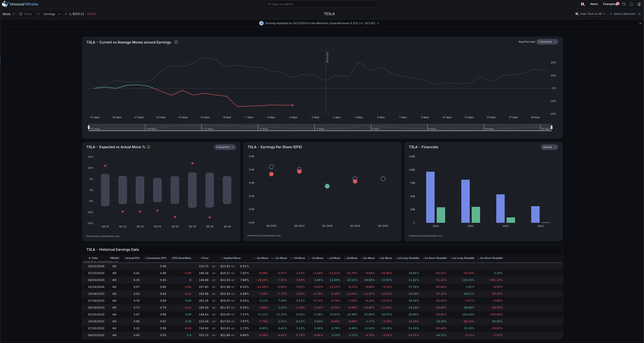Click Trade TSLA on UW button

pyautogui.click(x=590, y=14)
